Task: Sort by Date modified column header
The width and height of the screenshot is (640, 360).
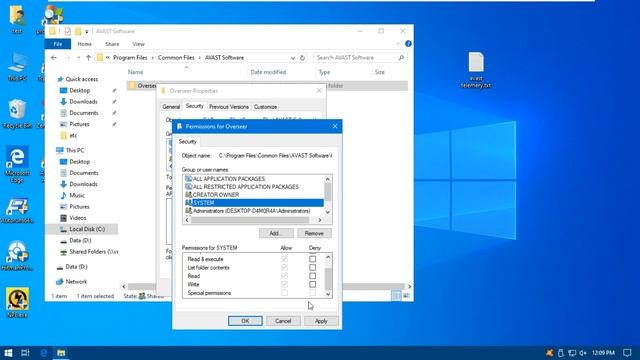Action: pos(268,72)
